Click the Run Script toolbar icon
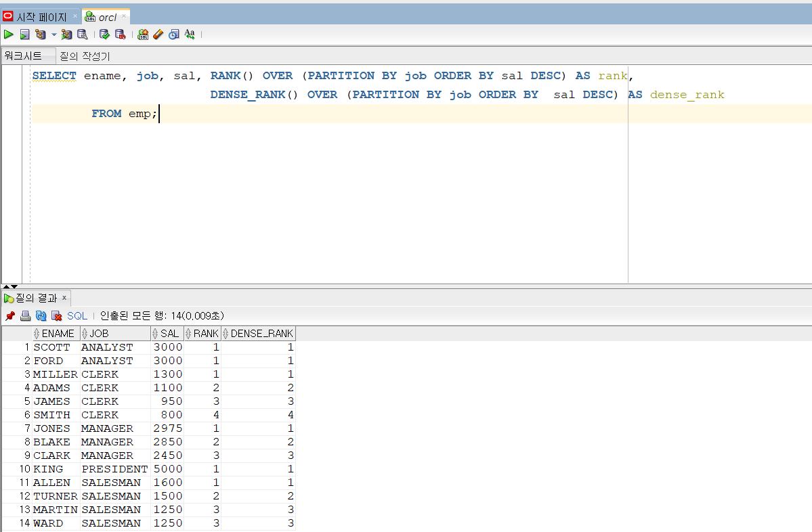Screen dimensions: 812x532 point(25,35)
